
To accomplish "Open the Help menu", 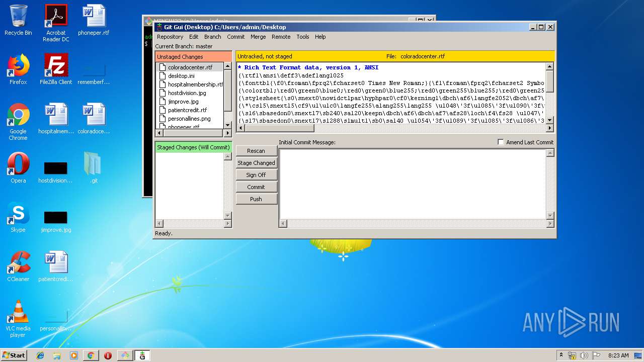I will tap(320, 37).
